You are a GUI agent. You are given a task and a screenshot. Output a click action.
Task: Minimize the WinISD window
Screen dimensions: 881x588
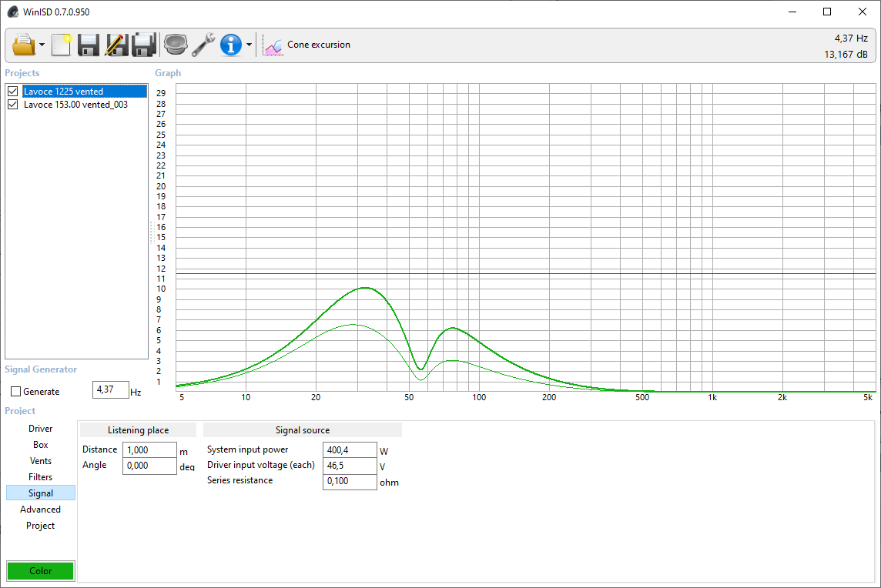[792, 12]
